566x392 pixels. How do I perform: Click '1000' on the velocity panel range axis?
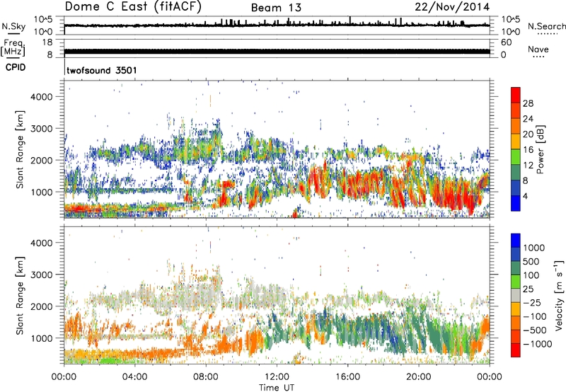tap(41, 338)
